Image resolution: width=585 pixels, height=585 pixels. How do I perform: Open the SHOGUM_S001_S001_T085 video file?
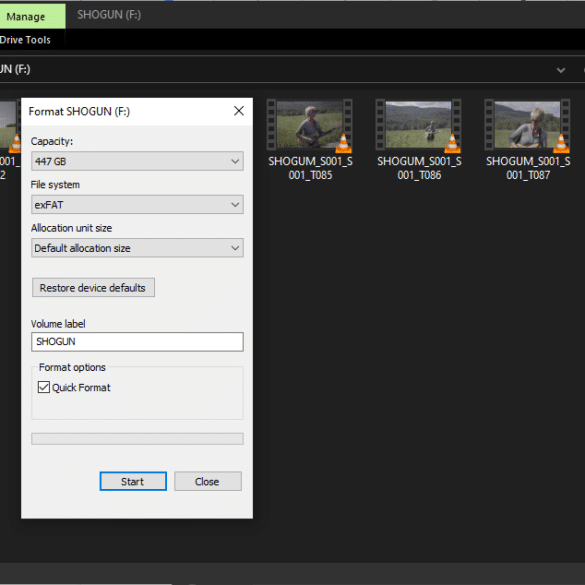pyautogui.click(x=310, y=140)
